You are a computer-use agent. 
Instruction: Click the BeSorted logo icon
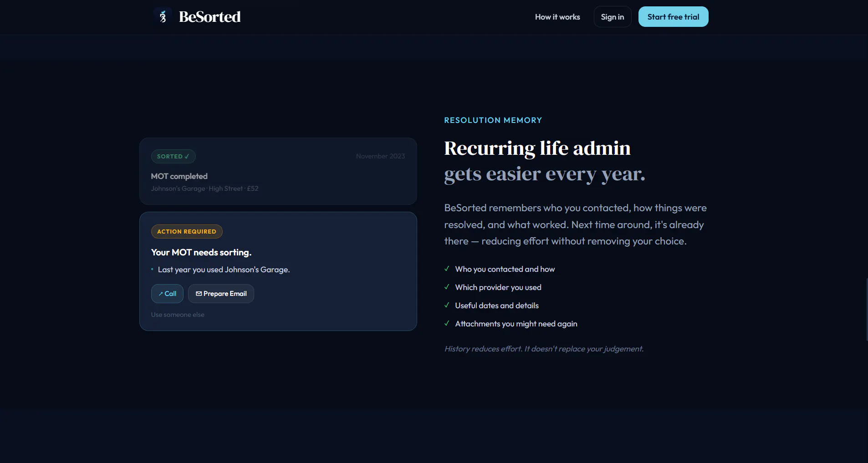click(163, 17)
